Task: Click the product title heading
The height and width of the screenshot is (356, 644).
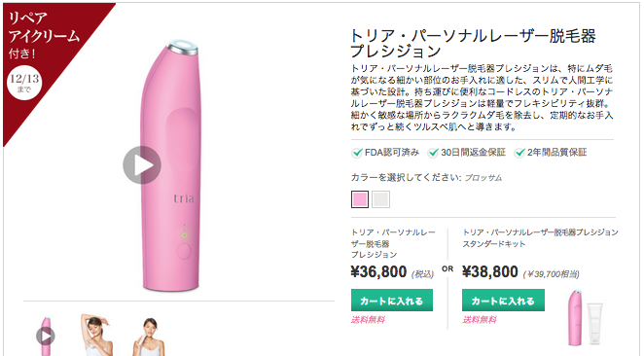Action: tap(473, 44)
